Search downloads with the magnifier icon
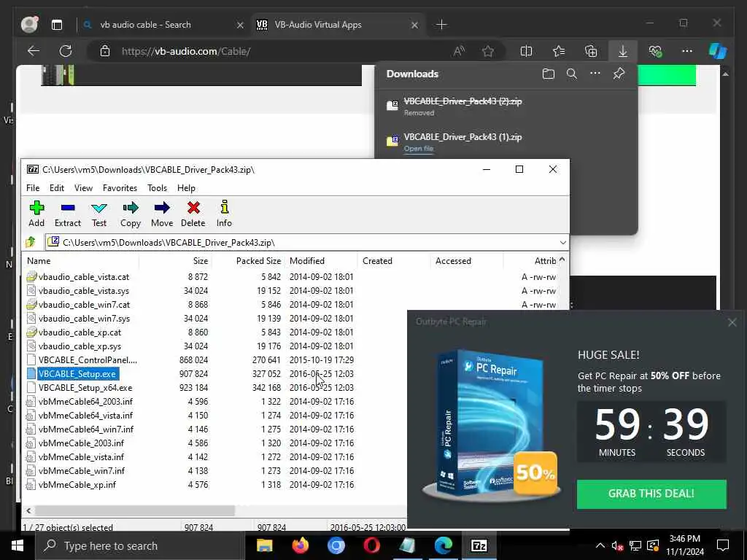747x560 pixels. [572, 74]
